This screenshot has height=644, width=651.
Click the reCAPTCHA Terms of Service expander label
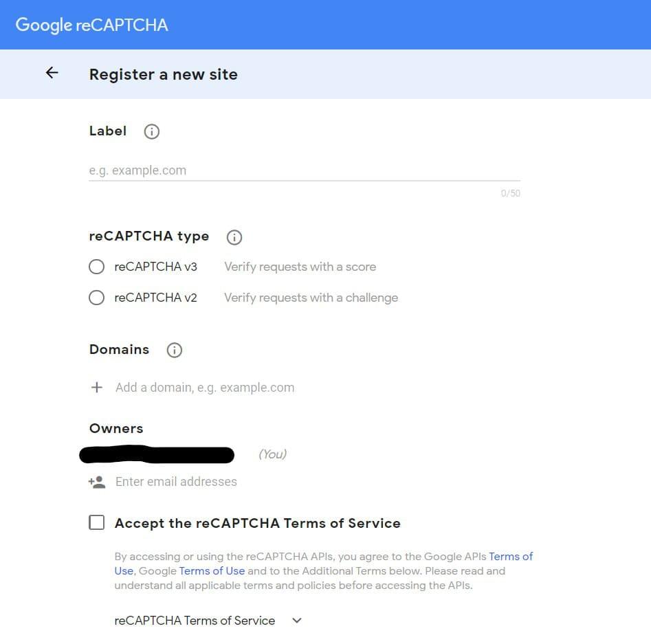(x=195, y=621)
